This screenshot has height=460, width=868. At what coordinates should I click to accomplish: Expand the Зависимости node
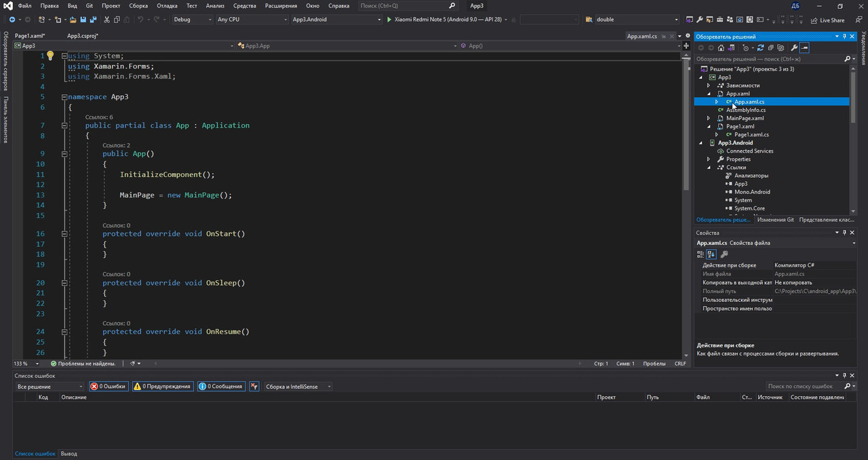coord(709,85)
